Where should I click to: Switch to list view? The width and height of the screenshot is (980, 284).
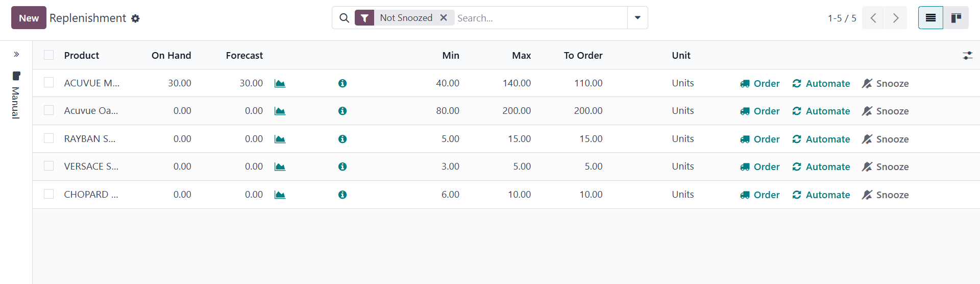tap(930, 18)
